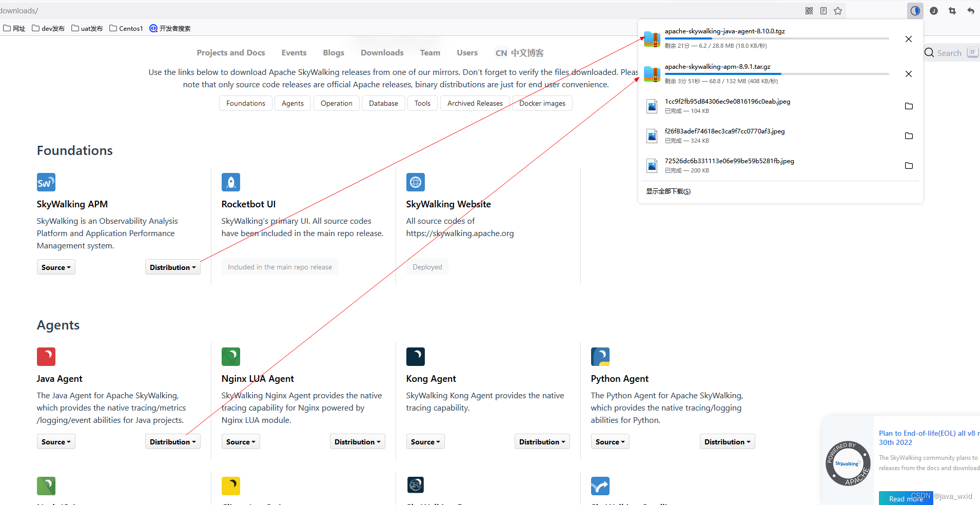Screen dimensions: 980x505
Task: Open the browser downloads panel icon
Action: point(915,11)
